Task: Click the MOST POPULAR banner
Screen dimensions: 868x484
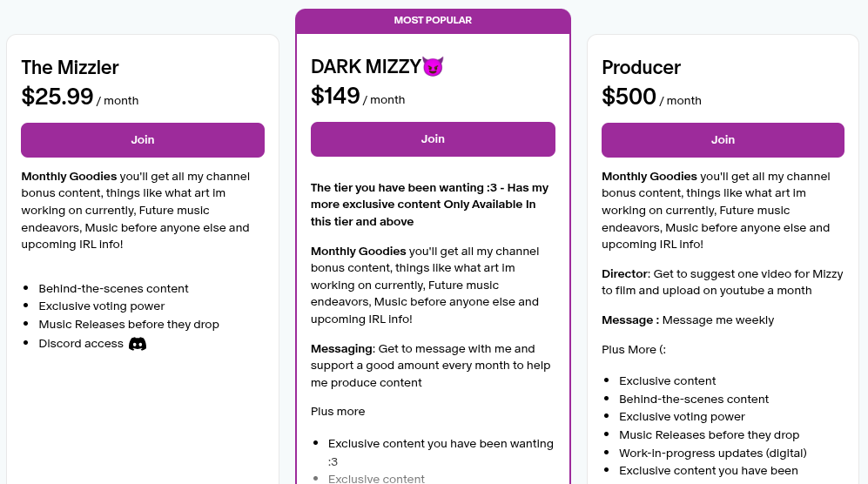Action: [x=433, y=20]
